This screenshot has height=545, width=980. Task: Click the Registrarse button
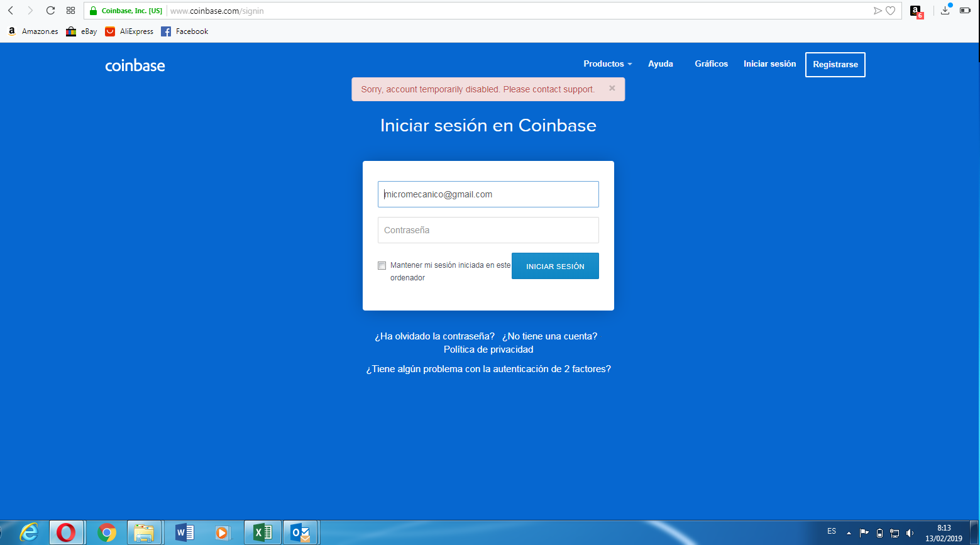point(835,65)
